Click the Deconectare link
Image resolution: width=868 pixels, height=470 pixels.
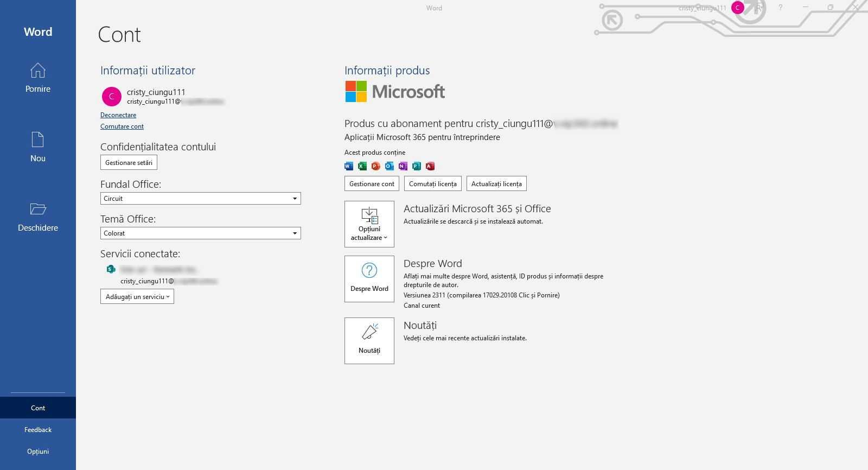[118, 115]
